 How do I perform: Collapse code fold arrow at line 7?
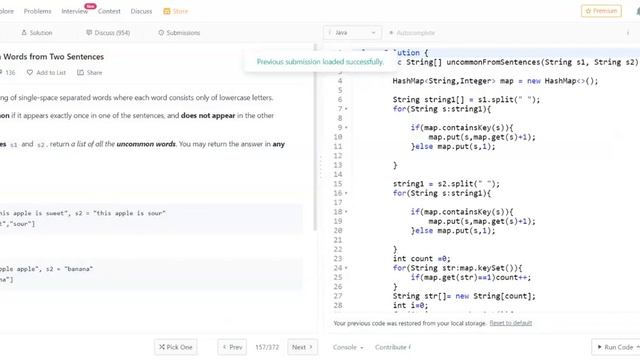tap(346, 109)
